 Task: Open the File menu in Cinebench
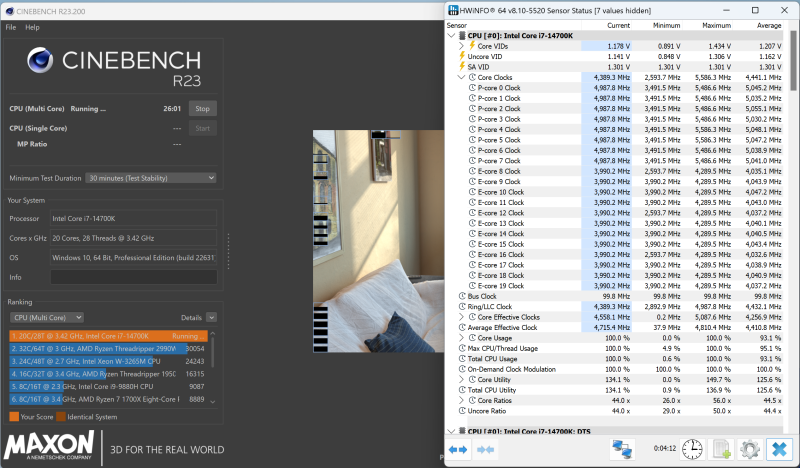pyautogui.click(x=11, y=27)
